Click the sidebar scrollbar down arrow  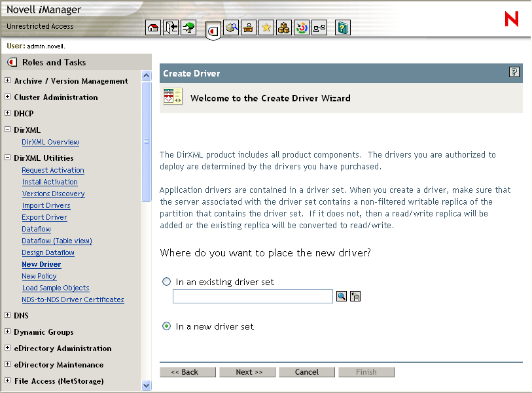[x=145, y=386]
